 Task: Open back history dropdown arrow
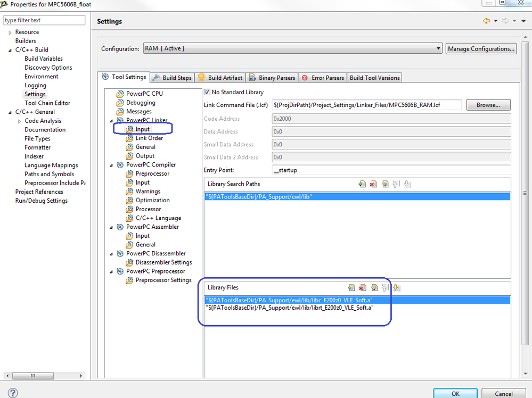496,21
